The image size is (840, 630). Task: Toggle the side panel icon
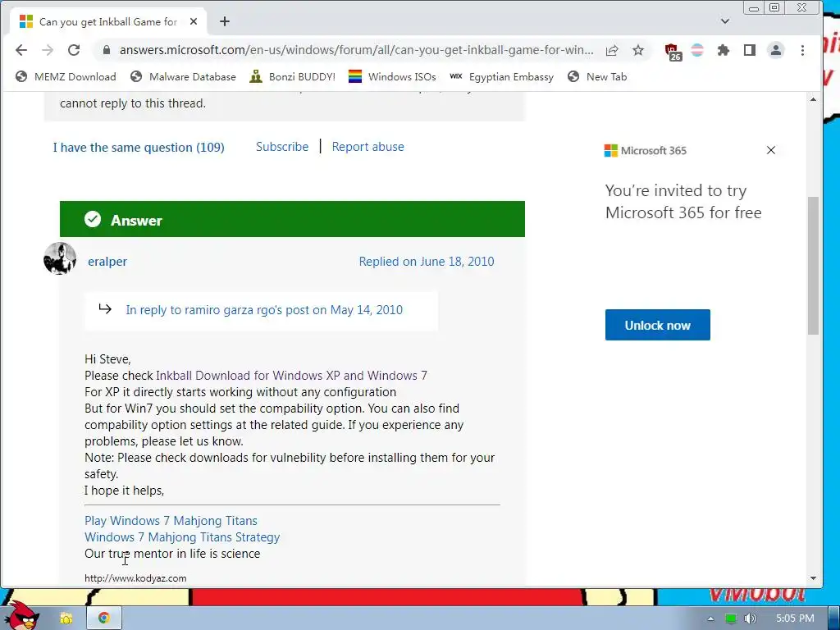[750, 50]
